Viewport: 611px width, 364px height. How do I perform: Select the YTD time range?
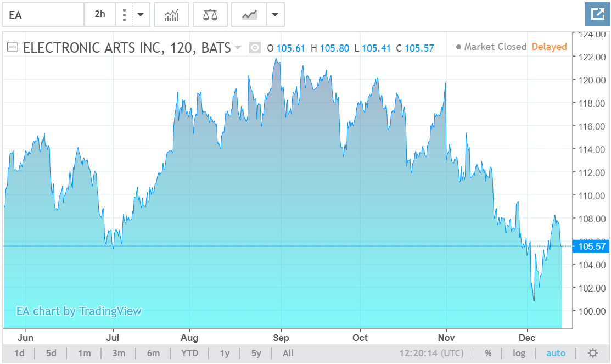[189, 353]
